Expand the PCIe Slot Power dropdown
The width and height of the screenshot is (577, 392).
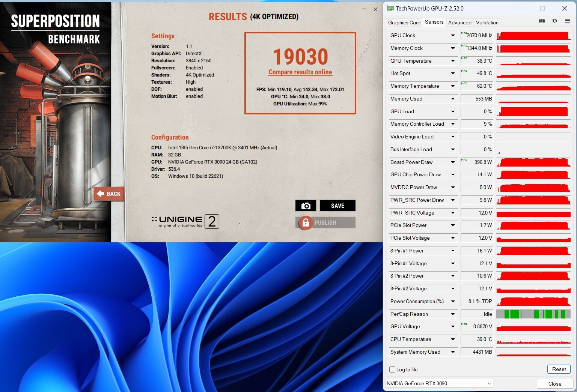[453, 225]
